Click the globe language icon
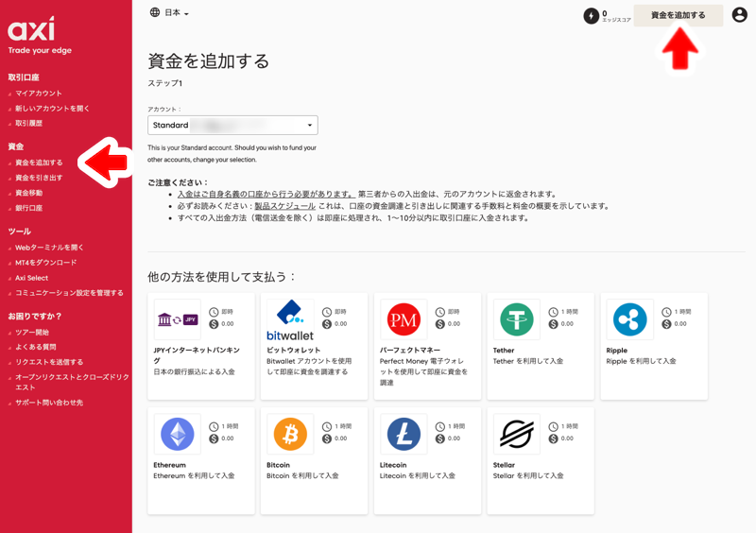The height and width of the screenshot is (533, 756). tap(155, 12)
